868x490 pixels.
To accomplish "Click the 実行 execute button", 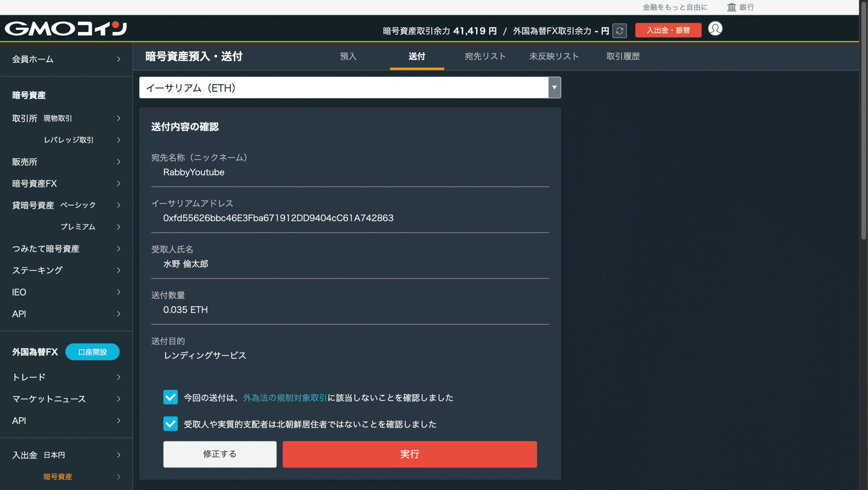I will [x=409, y=454].
